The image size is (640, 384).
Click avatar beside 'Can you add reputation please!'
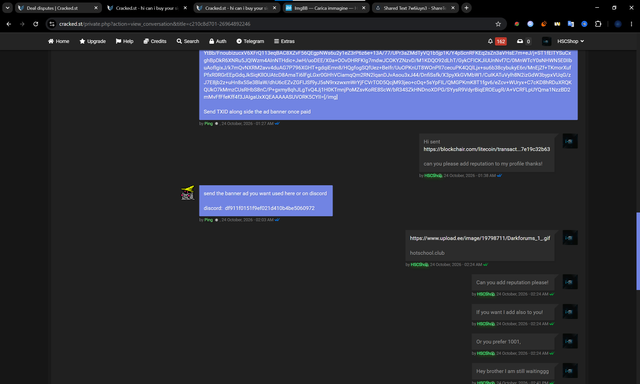pos(570,282)
